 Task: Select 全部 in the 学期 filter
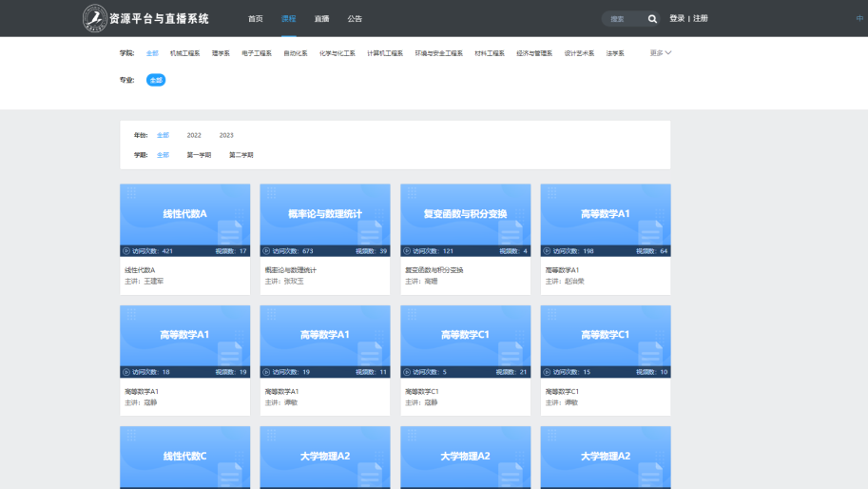(x=163, y=155)
